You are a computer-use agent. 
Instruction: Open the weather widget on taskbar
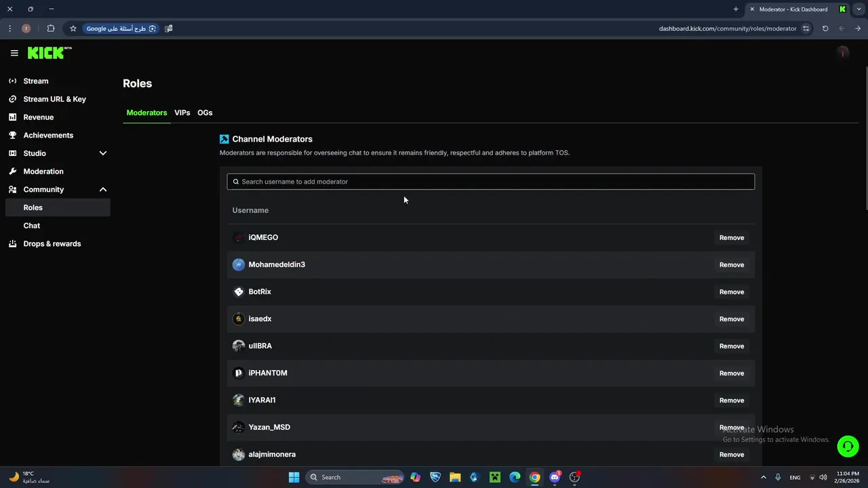pos(29,477)
